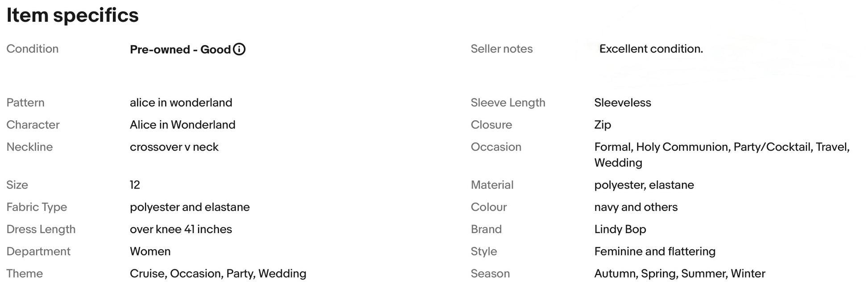Click the Sleeveless sleeve length value
Image resolution: width=868 pixels, height=296 pixels.
(622, 103)
